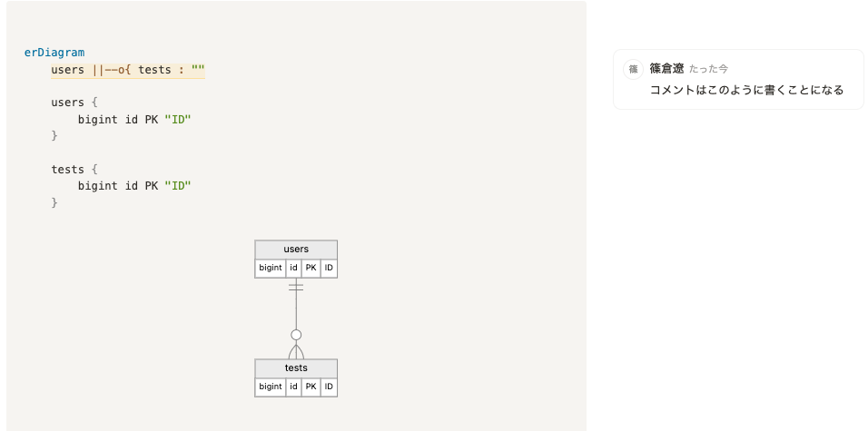Click the highlighted relationship line of code
Screen dimensions: 868x431
128,70
